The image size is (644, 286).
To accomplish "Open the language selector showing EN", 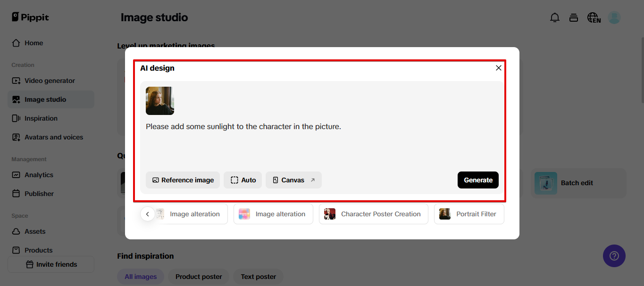I will 594,17.
